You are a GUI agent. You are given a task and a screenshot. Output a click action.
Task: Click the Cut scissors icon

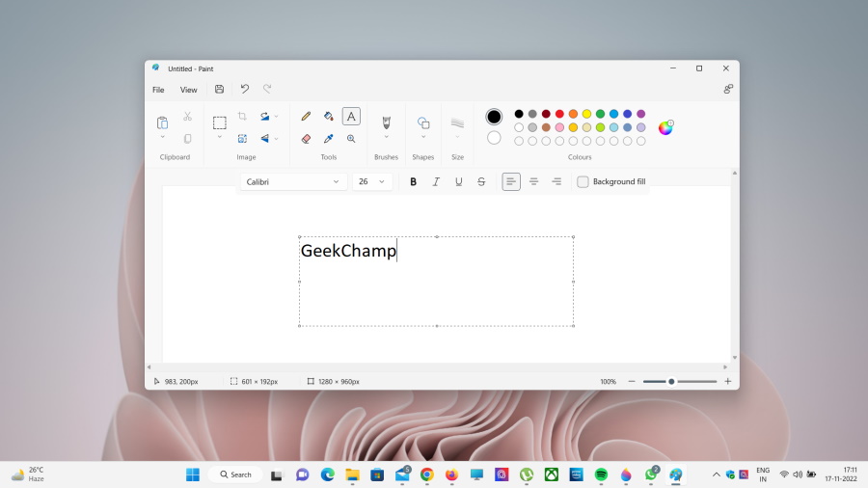(x=188, y=116)
